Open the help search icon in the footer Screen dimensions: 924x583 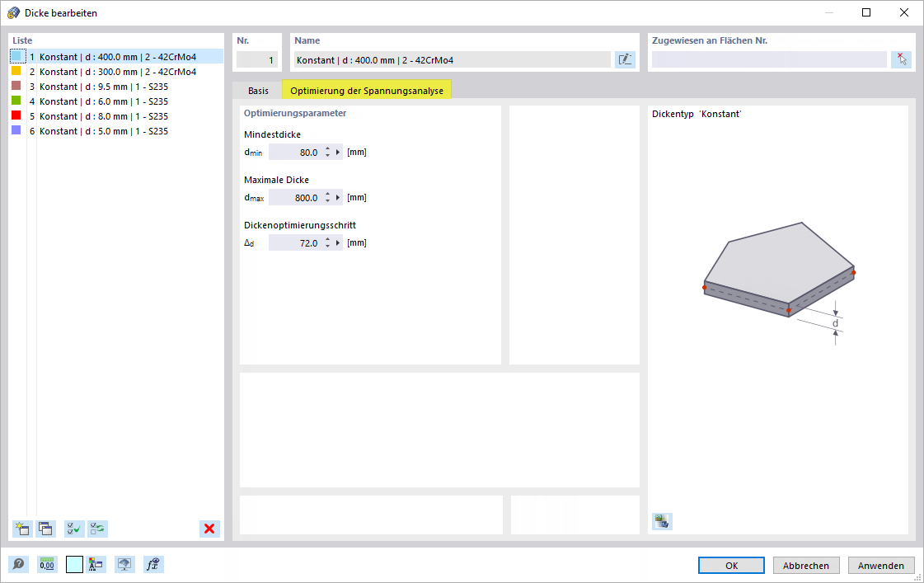click(19, 565)
